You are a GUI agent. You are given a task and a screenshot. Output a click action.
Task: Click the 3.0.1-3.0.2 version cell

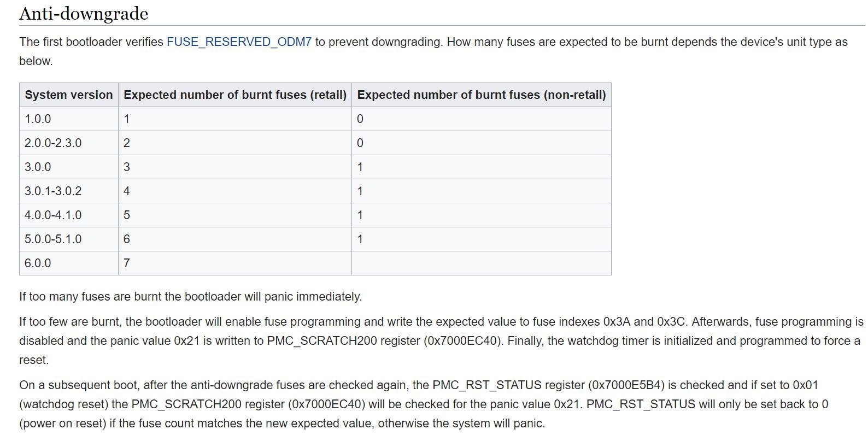(69, 191)
